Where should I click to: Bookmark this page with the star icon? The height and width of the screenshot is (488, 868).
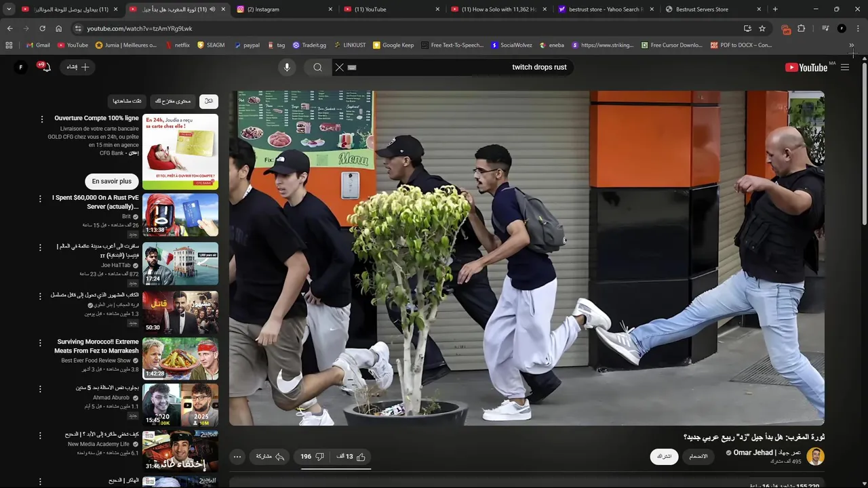(762, 28)
